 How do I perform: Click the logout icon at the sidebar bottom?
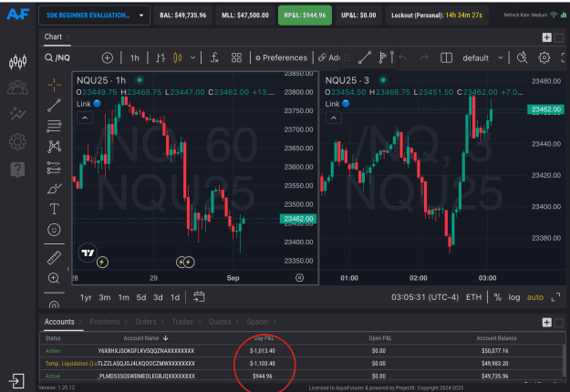16,381
